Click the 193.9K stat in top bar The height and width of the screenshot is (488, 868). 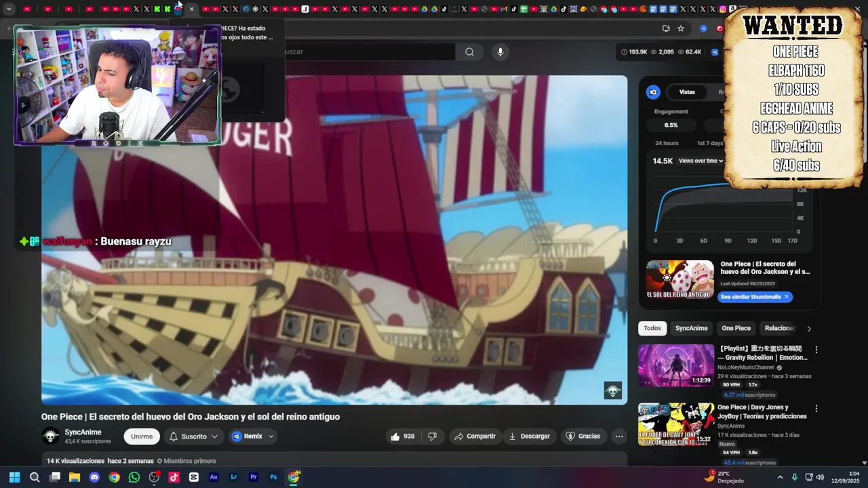pyautogui.click(x=634, y=52)
